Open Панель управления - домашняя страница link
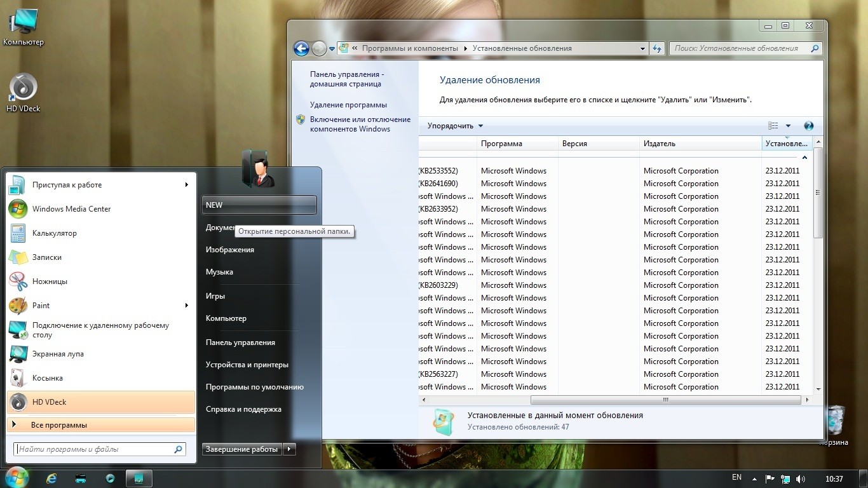This screenshot has width=868, height=488. [x=347, y=79]
